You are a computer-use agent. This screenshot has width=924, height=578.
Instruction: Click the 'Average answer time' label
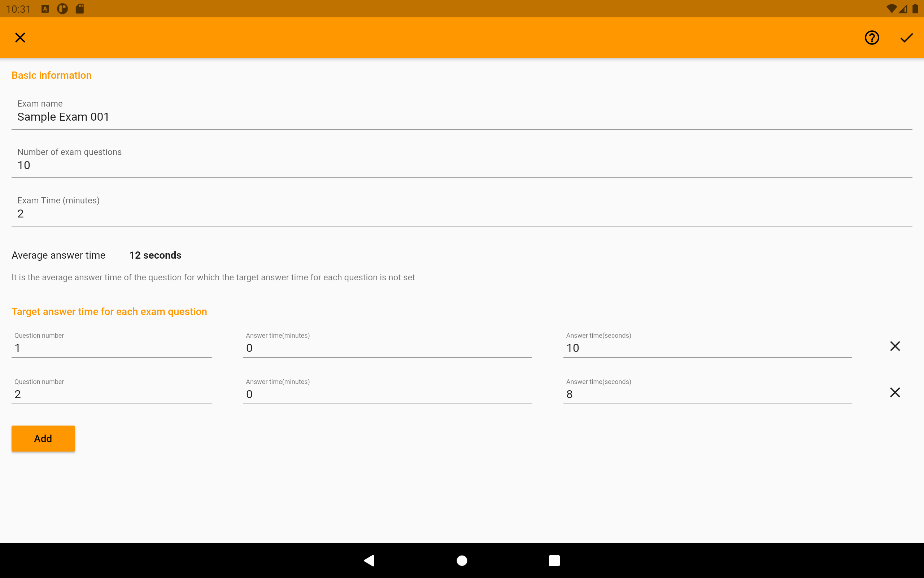pos(58,255)
